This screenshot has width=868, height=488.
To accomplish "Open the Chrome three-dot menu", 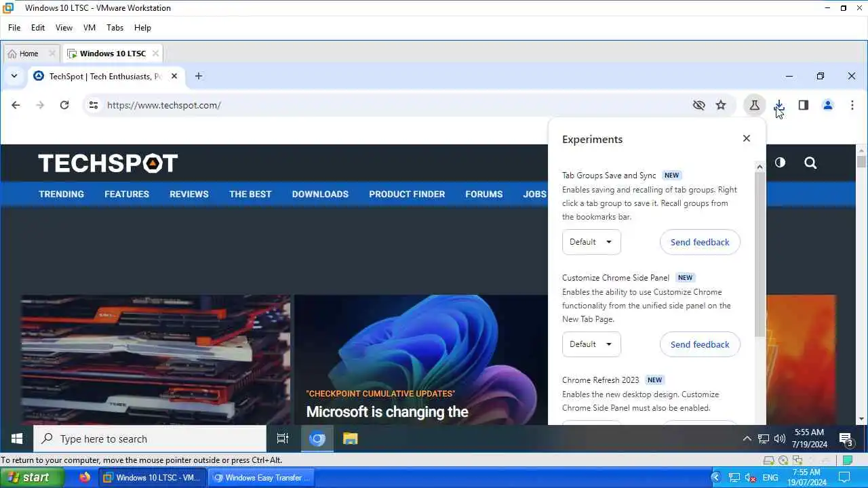I will (852, 105).
